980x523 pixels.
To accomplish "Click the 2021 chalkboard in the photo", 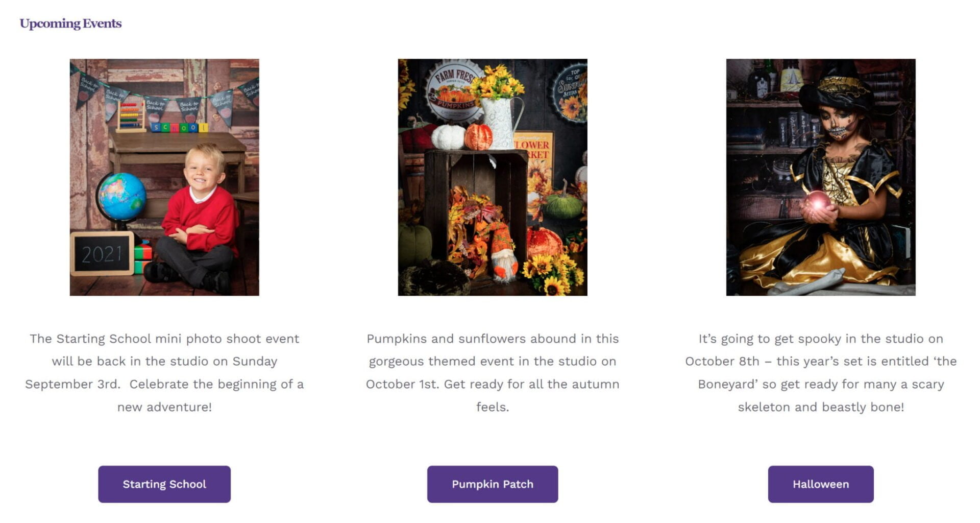I will 102,254.
